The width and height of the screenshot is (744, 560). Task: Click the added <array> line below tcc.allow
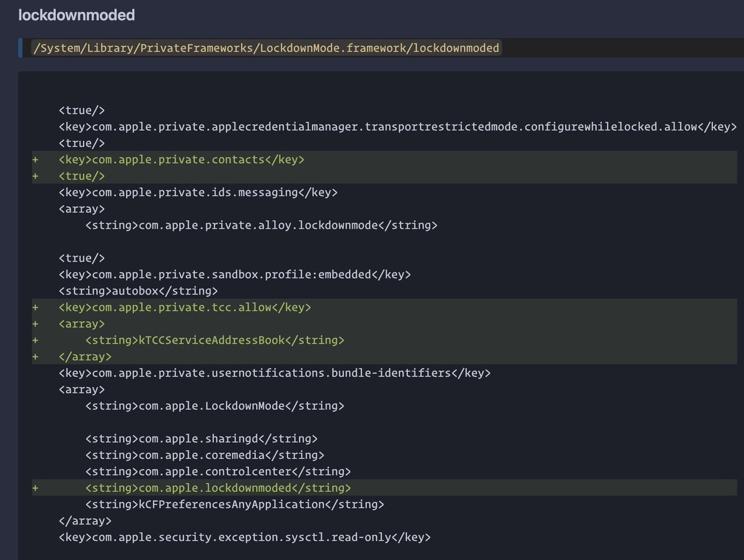click(x=82, y=323)
